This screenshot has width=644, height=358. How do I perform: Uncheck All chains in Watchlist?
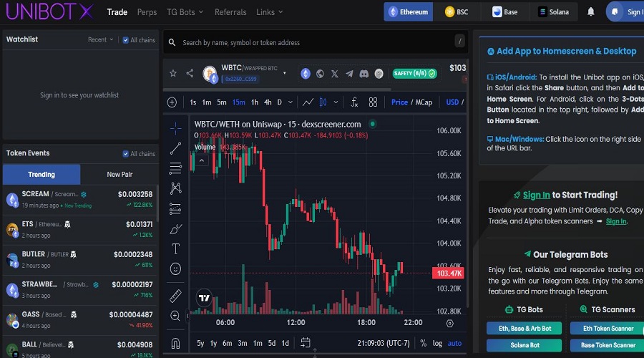pos(126,40)
